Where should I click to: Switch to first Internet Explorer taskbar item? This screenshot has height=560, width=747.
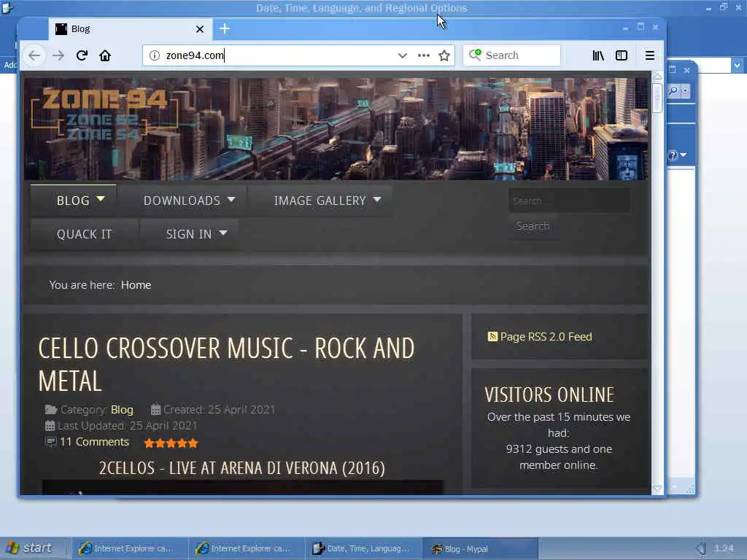(128, 548)
